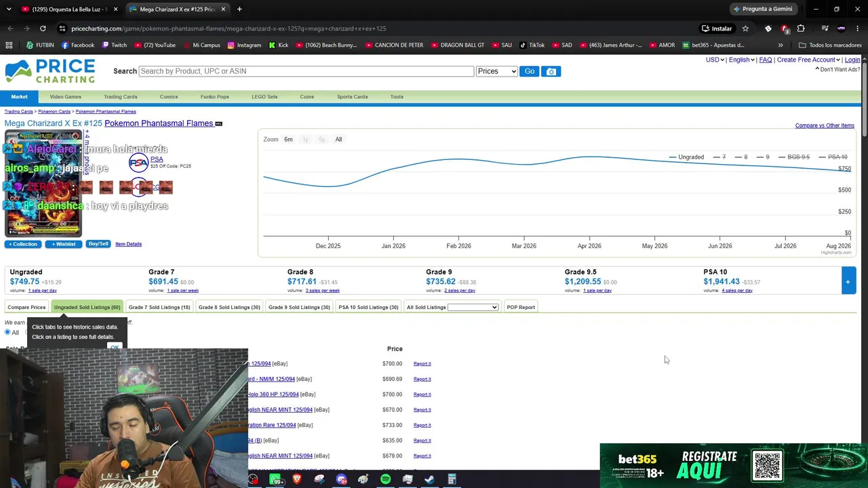Open the Funko Pops menu
Image resolution: width=868 pixels, height=488 pixels.
tap(214, 97)
